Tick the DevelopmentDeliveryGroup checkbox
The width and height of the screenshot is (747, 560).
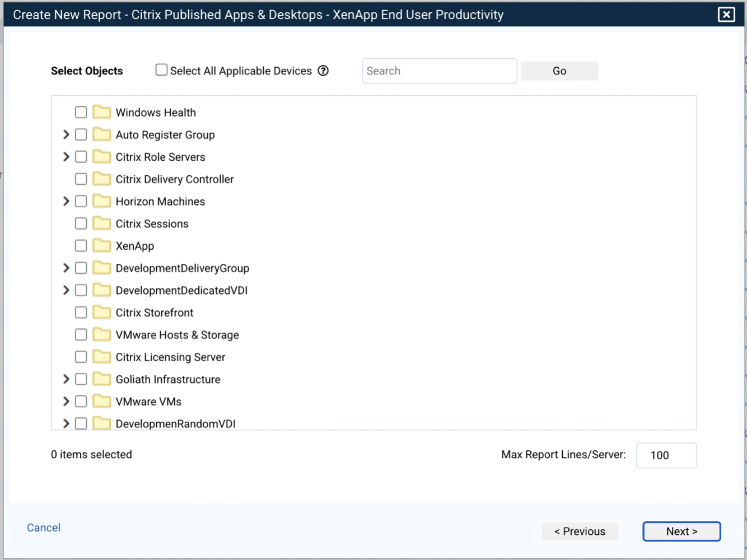coord(81,268)
